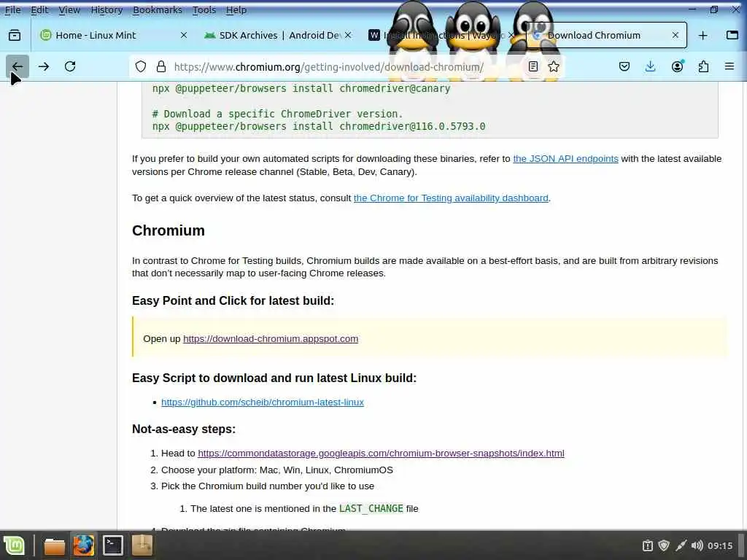Image resolution: width=747 pixels, height=560 pixels.
Task: Open the downloads panel
Action: click(650, 66)
